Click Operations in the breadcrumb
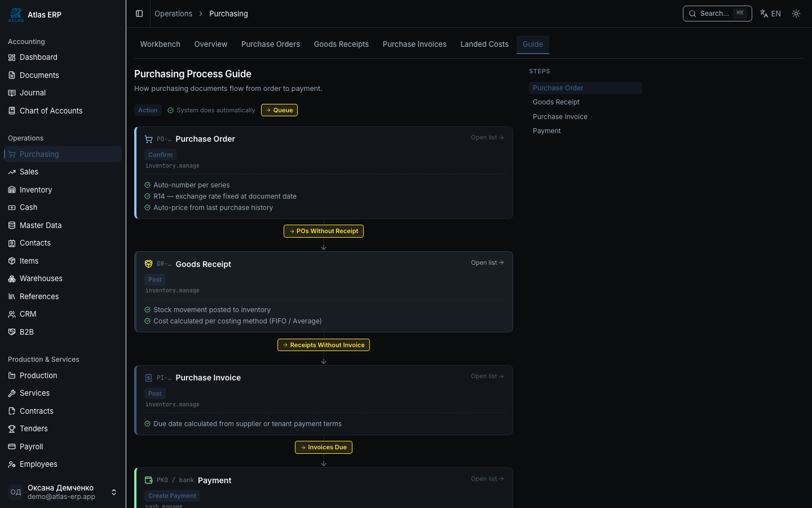Viewport: 812px width, 508px height. point(174,14)
